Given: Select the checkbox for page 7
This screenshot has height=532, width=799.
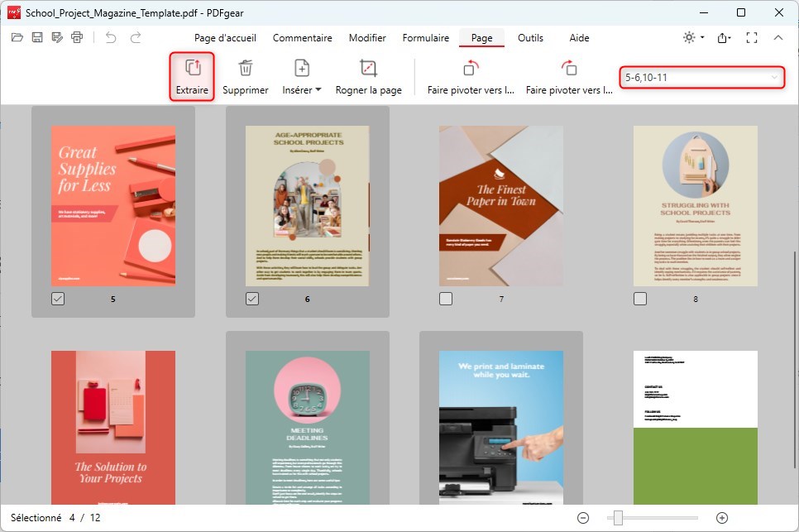Looking at the screenshot, I should [446, 299].
